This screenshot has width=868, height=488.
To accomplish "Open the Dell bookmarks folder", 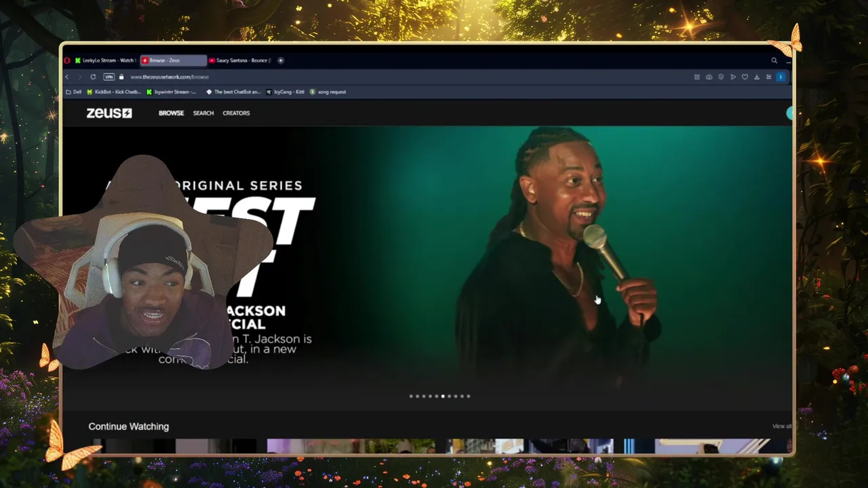I will pyautogui.click(x=73, y=91).
